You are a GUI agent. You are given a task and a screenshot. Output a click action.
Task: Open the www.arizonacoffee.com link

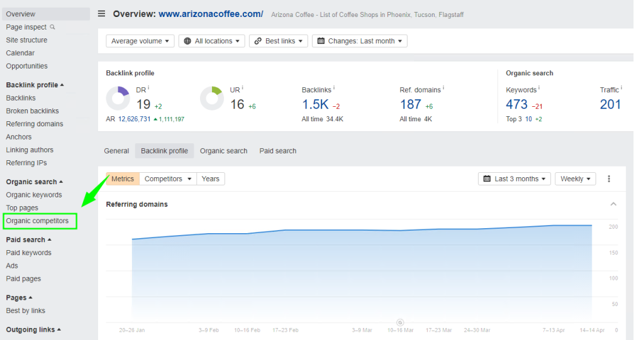[211, 14]
